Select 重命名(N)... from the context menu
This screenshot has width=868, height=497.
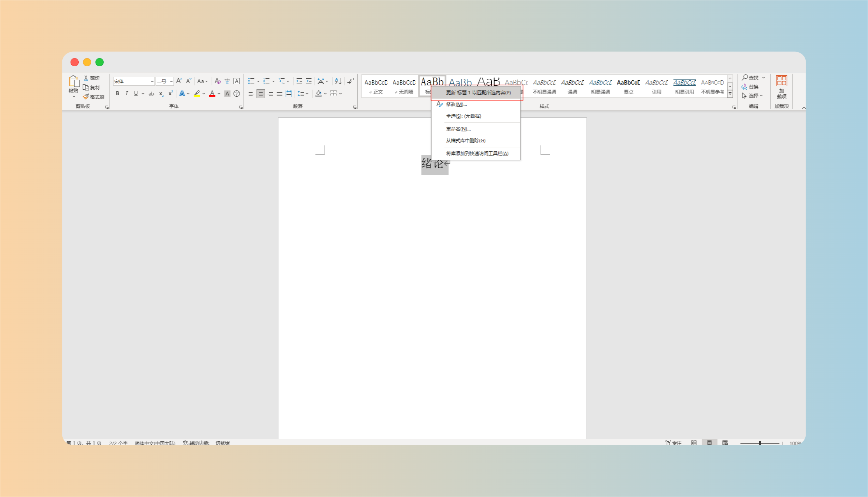(x=458, y=129)
